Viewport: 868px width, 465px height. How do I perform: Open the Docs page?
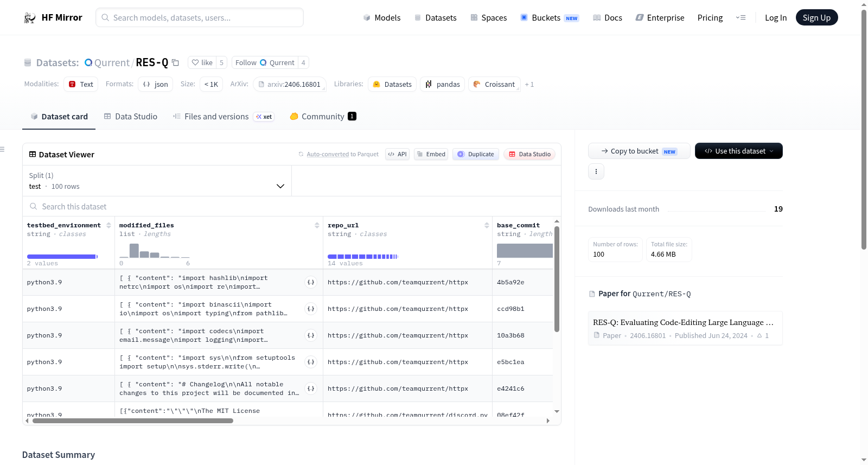pyautogui.click(x=608, y=18)
